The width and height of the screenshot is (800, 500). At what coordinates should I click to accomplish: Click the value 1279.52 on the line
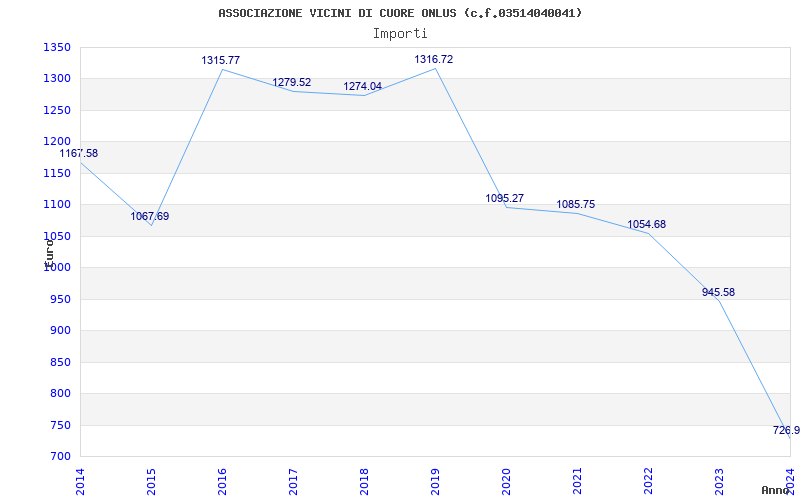pos(291,82)
